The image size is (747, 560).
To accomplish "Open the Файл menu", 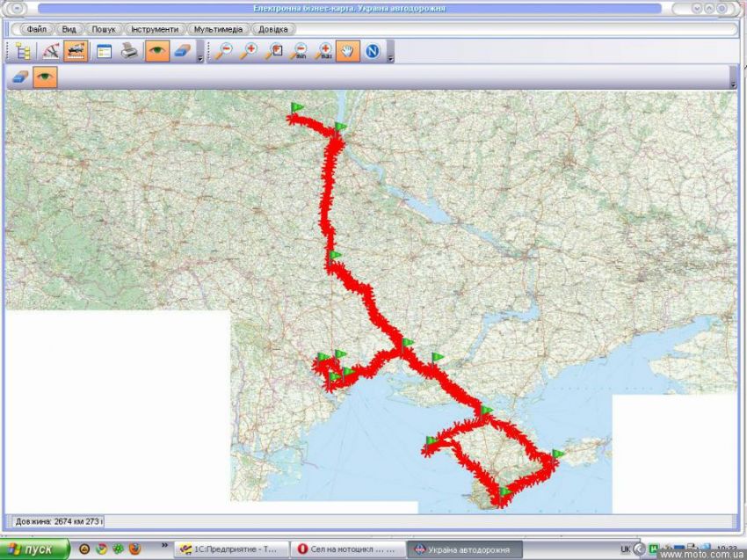I will click(36, 29).
